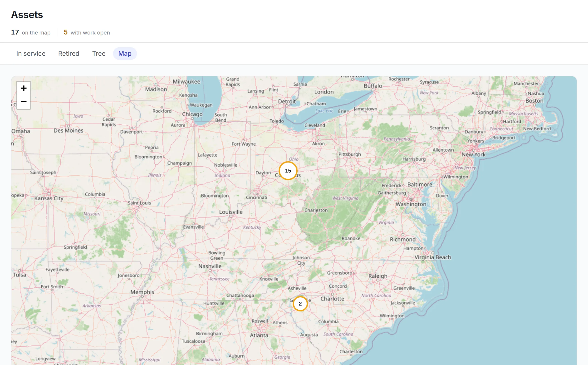The image size is (588, 365).
Task: Click the Atlanta label on map
Action: pos(259,335)
